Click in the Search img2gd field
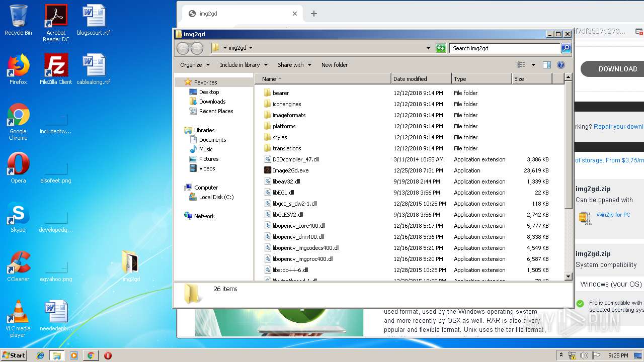The width and height of the screenshot is (644, 362). click(505, 48)
